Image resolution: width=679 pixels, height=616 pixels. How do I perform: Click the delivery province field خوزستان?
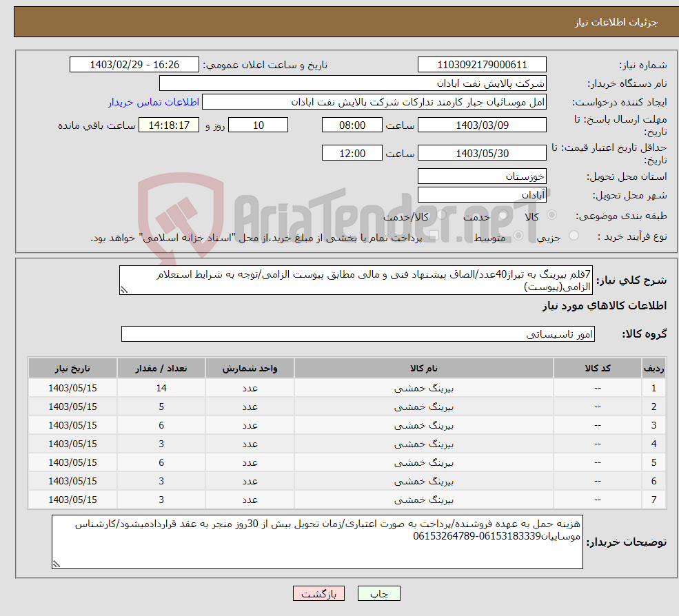click(482, 176)
